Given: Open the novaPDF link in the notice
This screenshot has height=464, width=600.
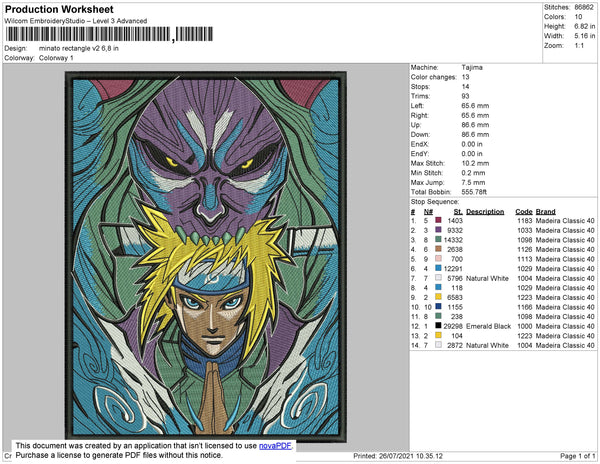Looking at the screenshot, I should [275, 446].
